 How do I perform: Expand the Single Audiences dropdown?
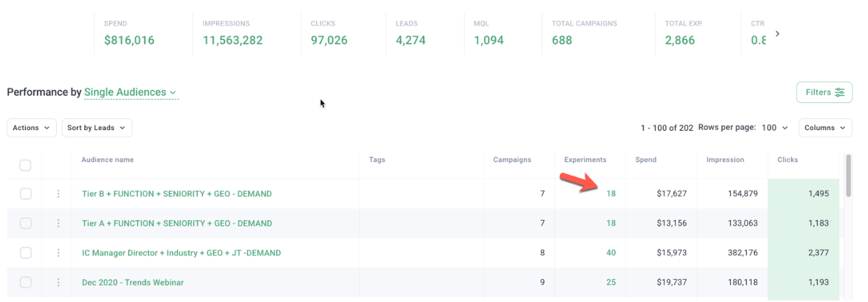point(131,92)
